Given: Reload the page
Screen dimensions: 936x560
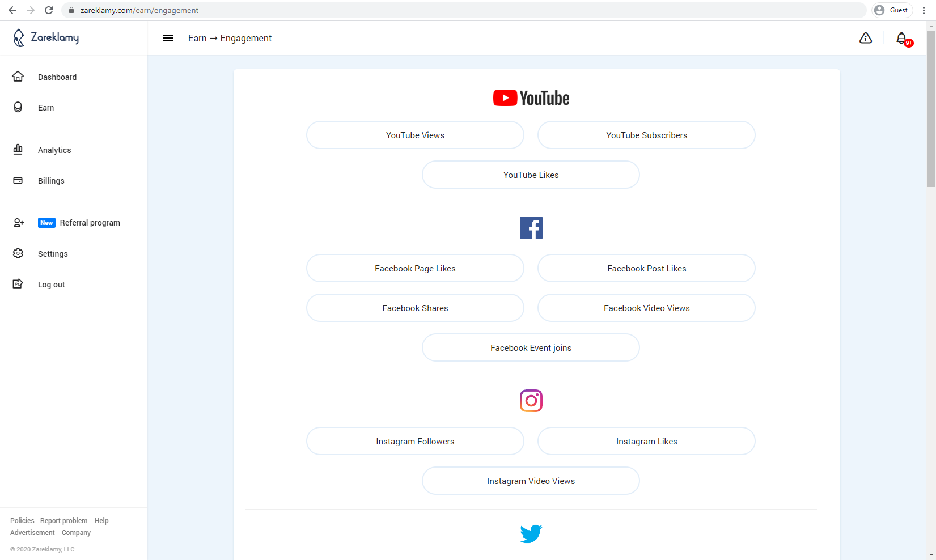Looking at the screenshot, I should tap(49, 10).
